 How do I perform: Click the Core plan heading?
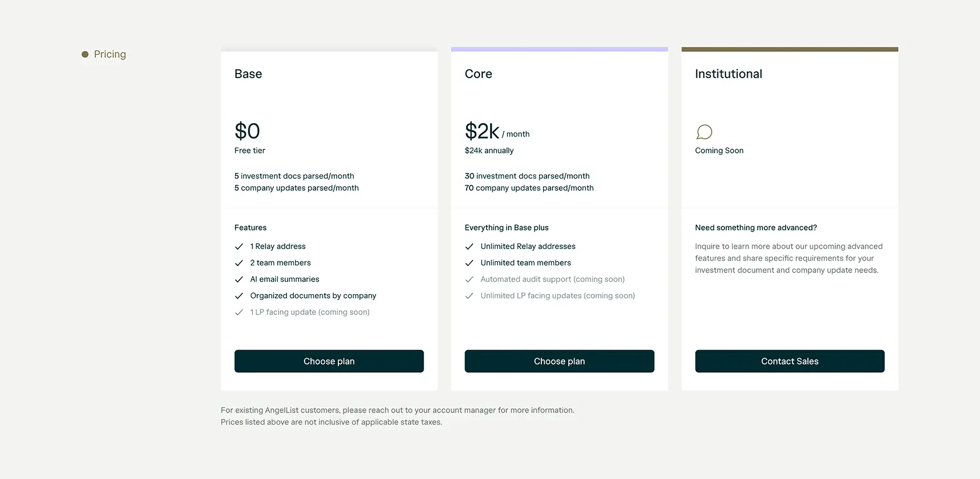tap(478, 74)
